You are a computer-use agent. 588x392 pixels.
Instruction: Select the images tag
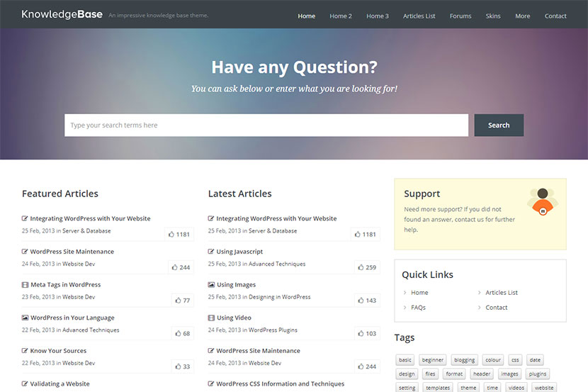(509, 374)
